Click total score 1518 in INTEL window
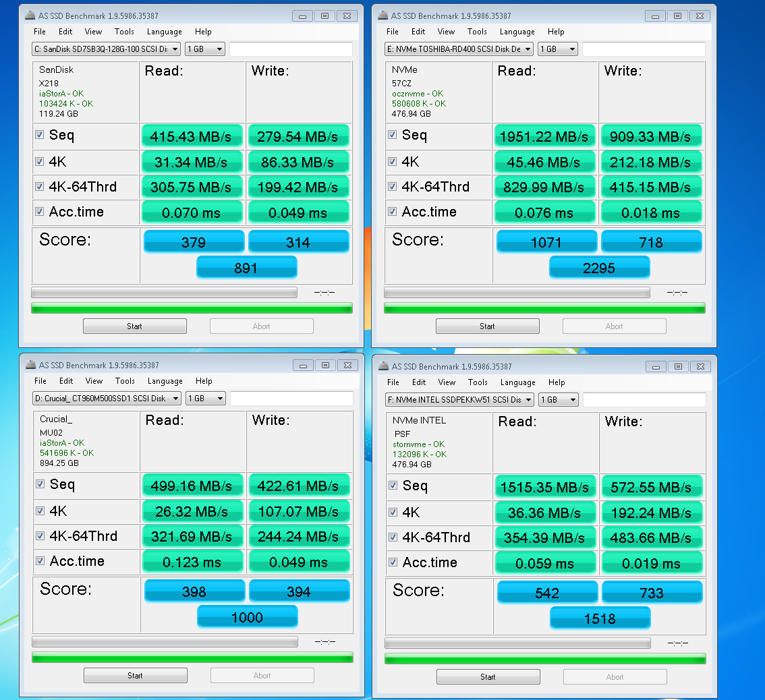The width and height of the screenshot is (765, 700). pos(600,618)
